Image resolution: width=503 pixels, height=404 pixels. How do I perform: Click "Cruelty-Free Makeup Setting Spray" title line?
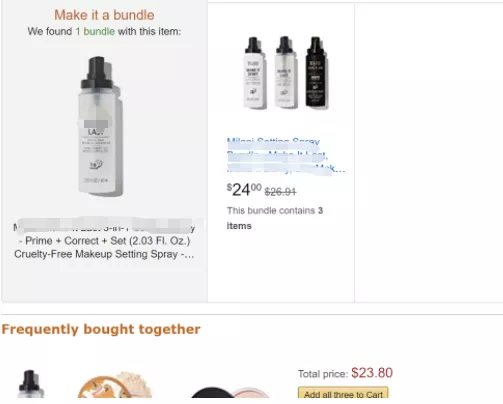pyautogui.click(x=96, y=254)
